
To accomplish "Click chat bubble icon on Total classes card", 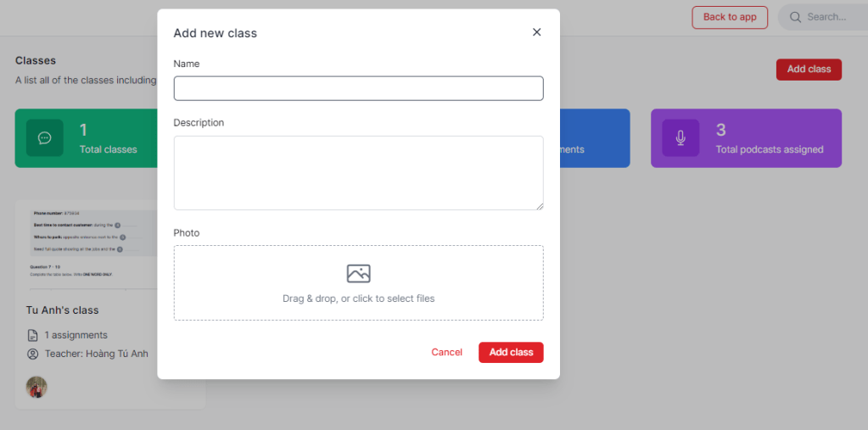I will point(45,138).
